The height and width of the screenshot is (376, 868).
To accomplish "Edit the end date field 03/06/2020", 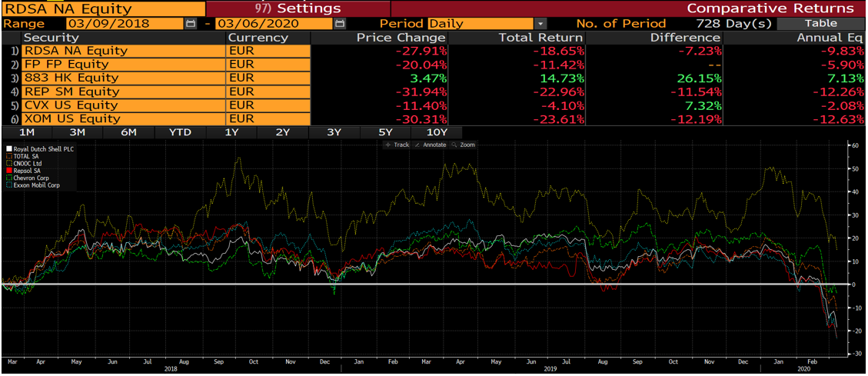I will [274, 24].
